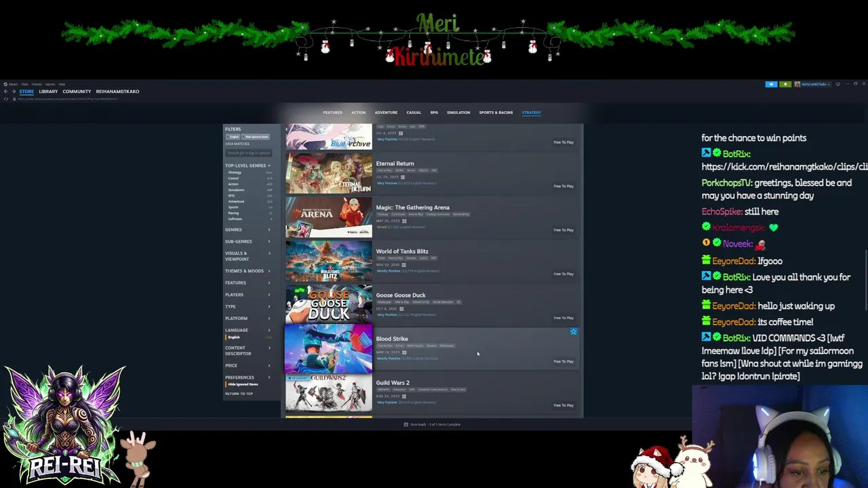
Task: Select the SPORTS & RACING category tab
Action: click(496, 113)
